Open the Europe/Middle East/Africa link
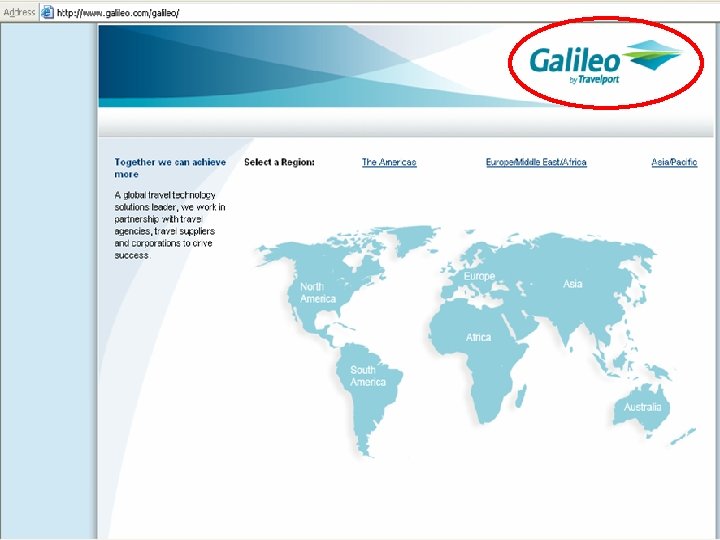Viewport: 720px width, 540px height. point(536,162)
